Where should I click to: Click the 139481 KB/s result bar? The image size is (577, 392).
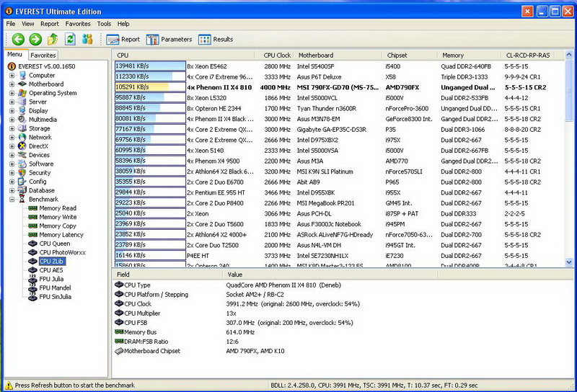150,66
